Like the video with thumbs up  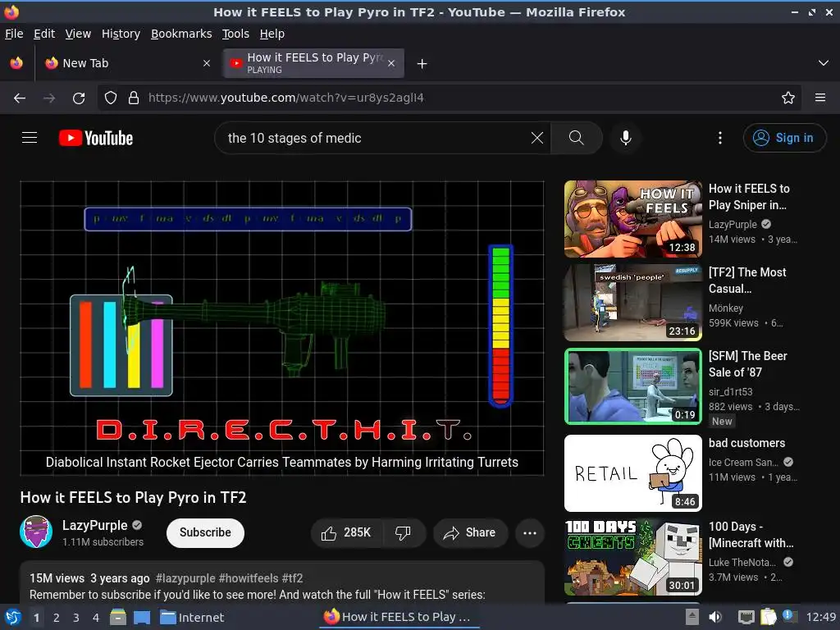(x=346, y=532)
